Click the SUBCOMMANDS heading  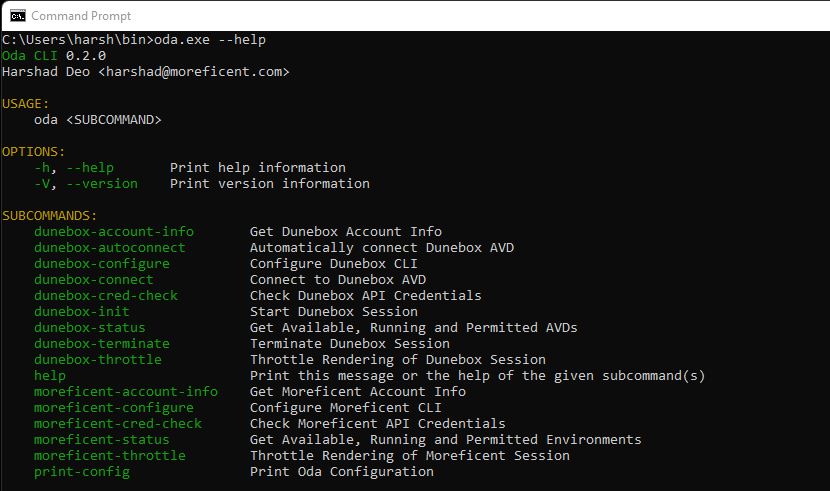[50, 216]
